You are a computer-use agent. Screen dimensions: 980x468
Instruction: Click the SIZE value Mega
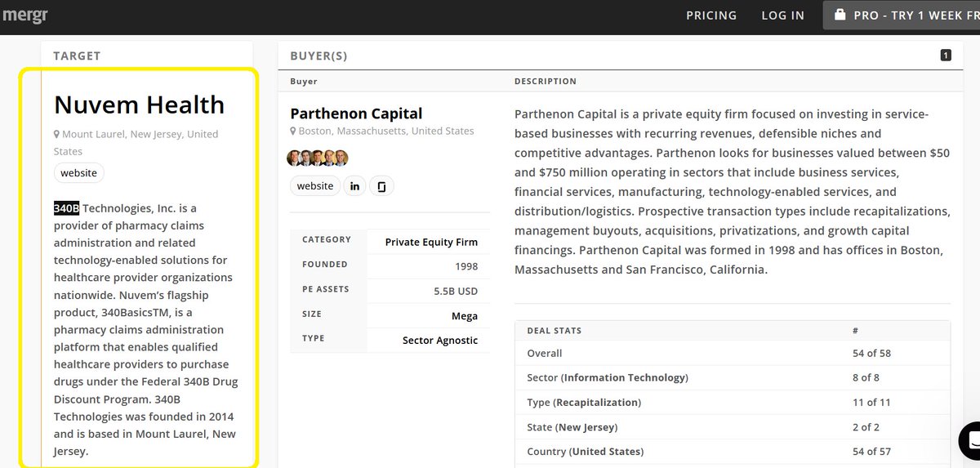pyautogui.click(x=465, y=315)
